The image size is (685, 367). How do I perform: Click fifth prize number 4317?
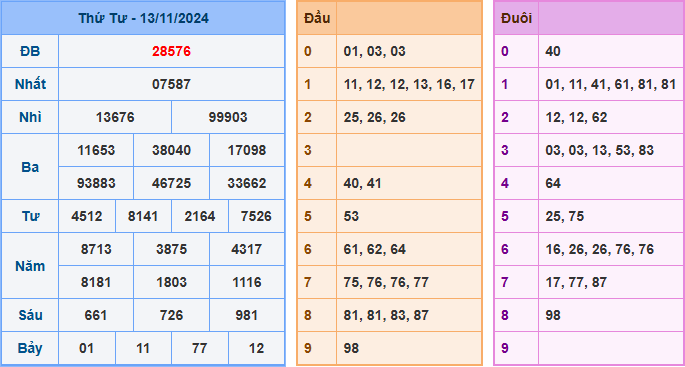(247, 249)
